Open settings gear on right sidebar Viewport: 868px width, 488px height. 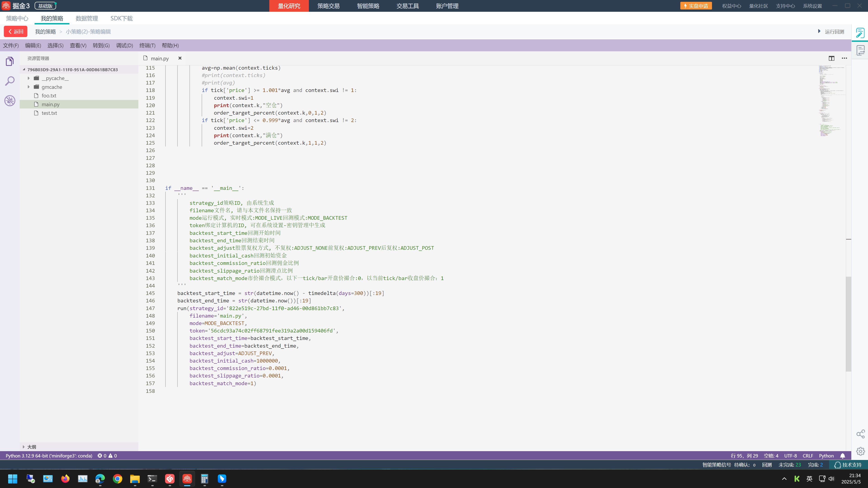[860, 451]
